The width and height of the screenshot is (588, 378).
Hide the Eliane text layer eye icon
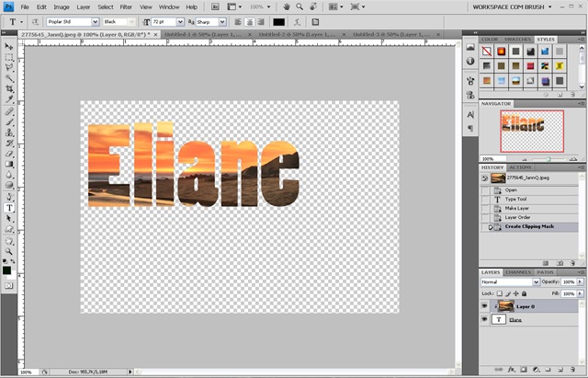coord(484,319)
